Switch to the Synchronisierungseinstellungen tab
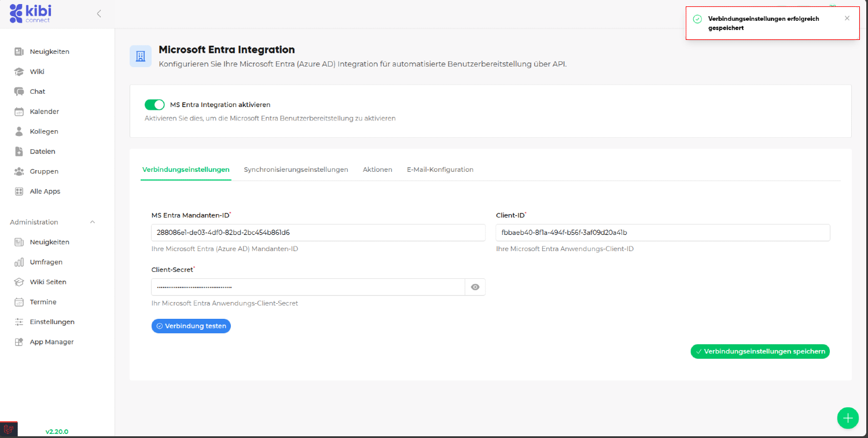868x438 pixels. point(296,170)
